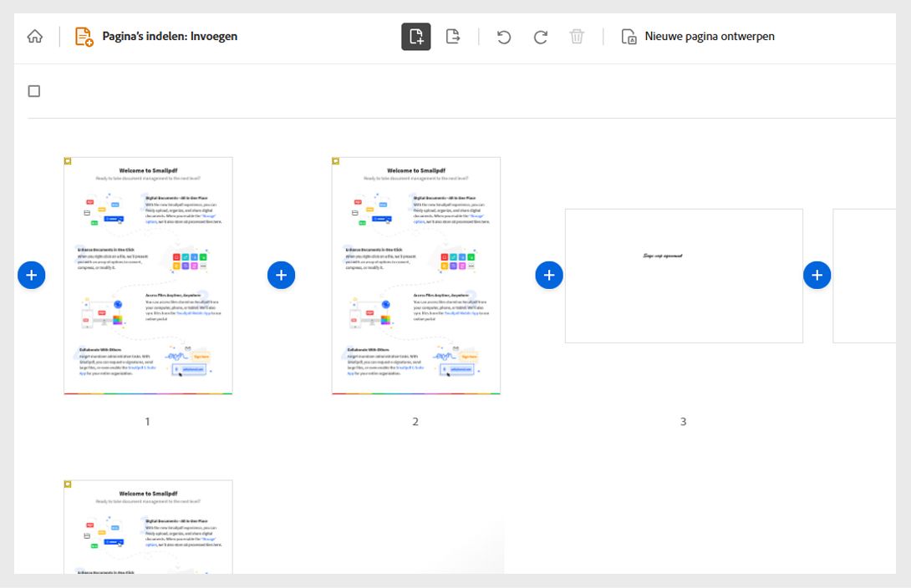This screenshot has height=588, width=911.
Task: Click the bookmark marker on page 2 thumbnail
Action: coord(337,161)
